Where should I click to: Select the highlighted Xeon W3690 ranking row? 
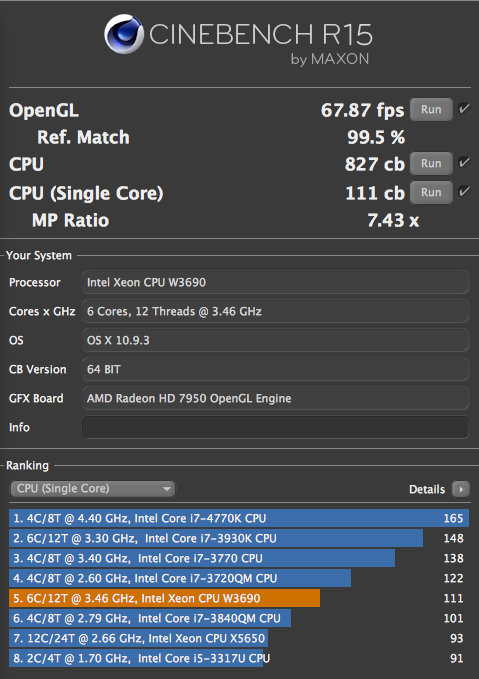click(x=239, y=598)
